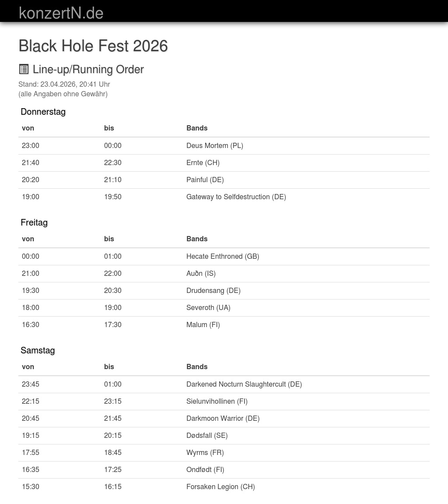Select the Deus Mortem (PL) band entry

(214, 146)
